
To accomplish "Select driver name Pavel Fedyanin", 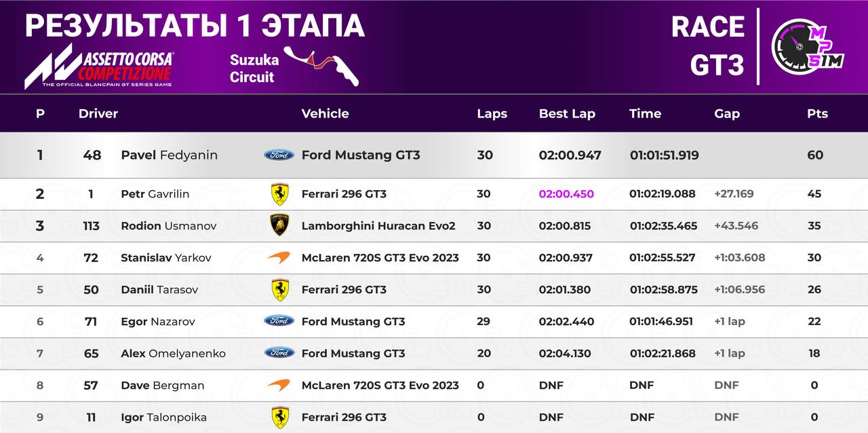I will point(169,155).
